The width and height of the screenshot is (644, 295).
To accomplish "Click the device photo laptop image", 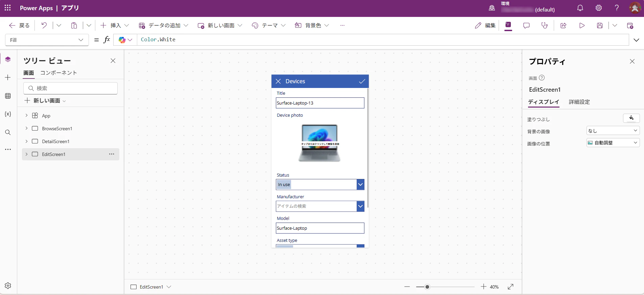I will click(x=320, y=143).
